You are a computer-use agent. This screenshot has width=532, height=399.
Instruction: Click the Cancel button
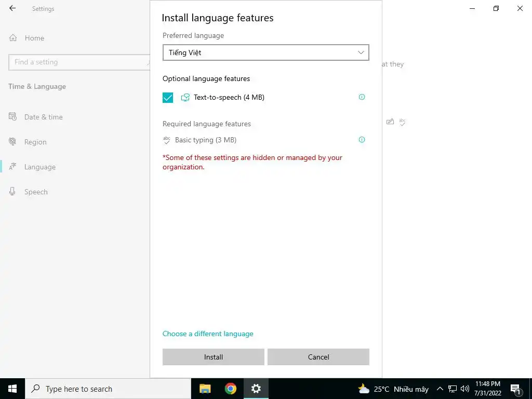click(318, 357)
